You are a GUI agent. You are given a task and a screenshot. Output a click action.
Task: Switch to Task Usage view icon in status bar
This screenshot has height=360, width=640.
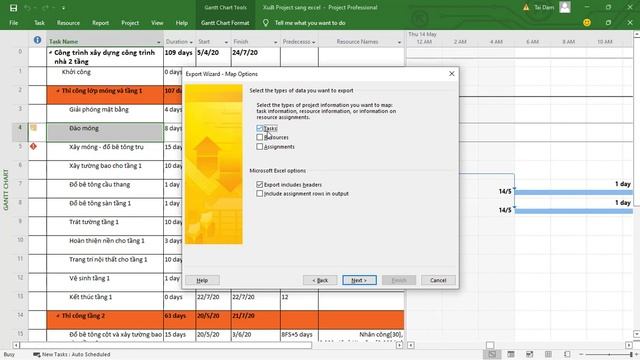[x=511, y=354]
